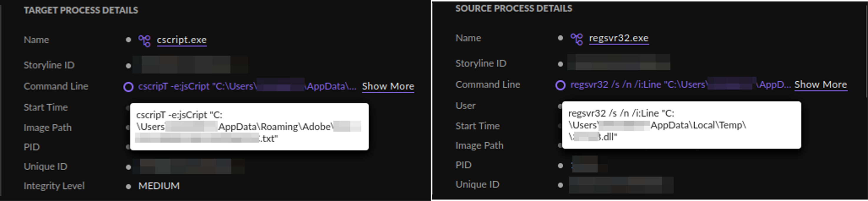Click the regsvr32 full command tooltip popup

pyautogui.click(x=681, y=125)
